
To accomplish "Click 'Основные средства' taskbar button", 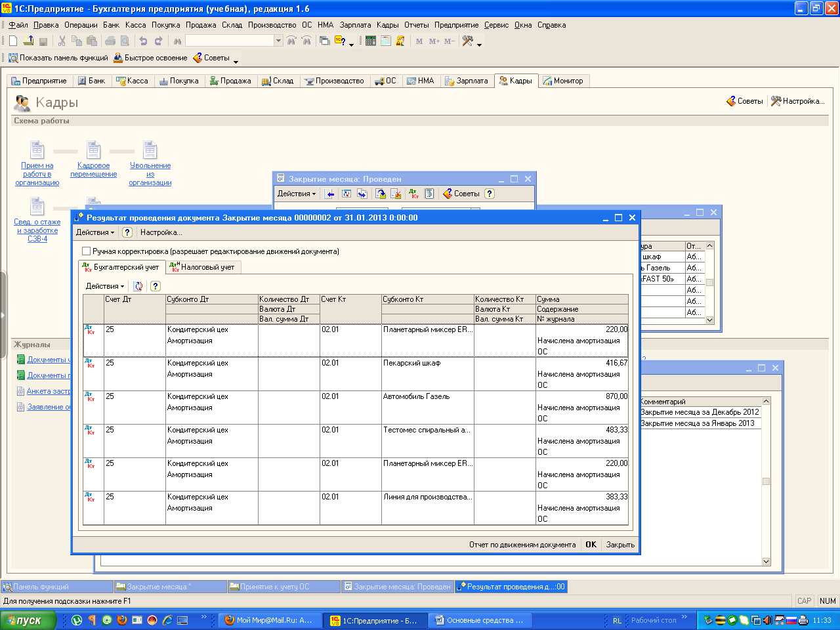I will [480, 620].
